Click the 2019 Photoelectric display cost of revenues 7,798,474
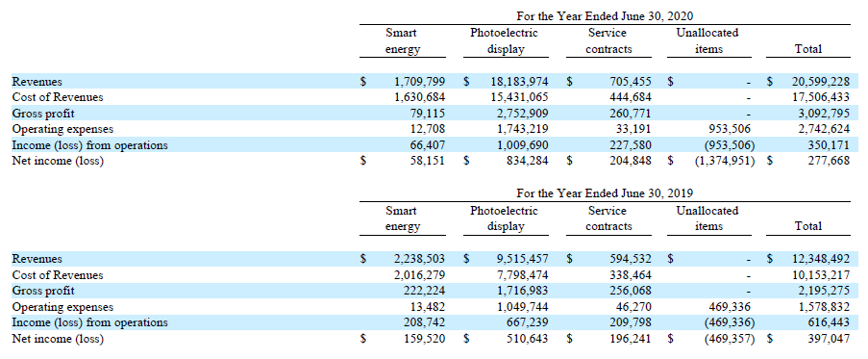Screen dimensions: 868x359 [523, 275]
